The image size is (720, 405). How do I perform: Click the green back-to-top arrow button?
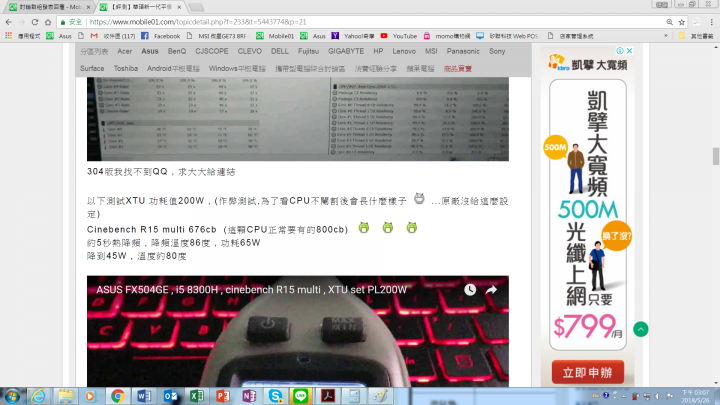641,329
